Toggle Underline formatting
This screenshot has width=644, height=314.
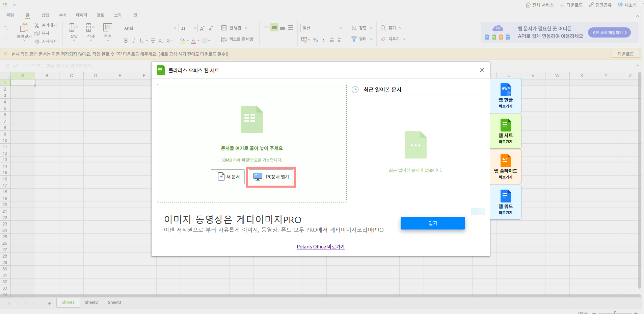tap(142, 41)
